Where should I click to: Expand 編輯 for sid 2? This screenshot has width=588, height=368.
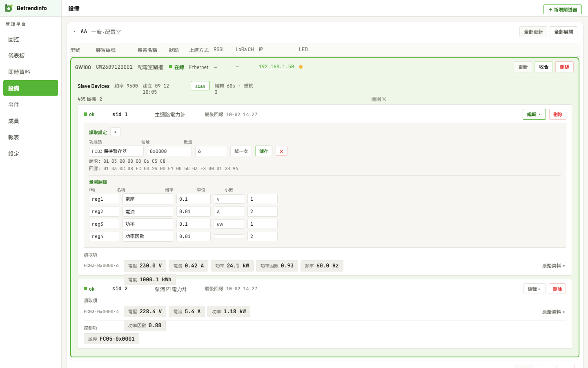click(x=534, y=289)
